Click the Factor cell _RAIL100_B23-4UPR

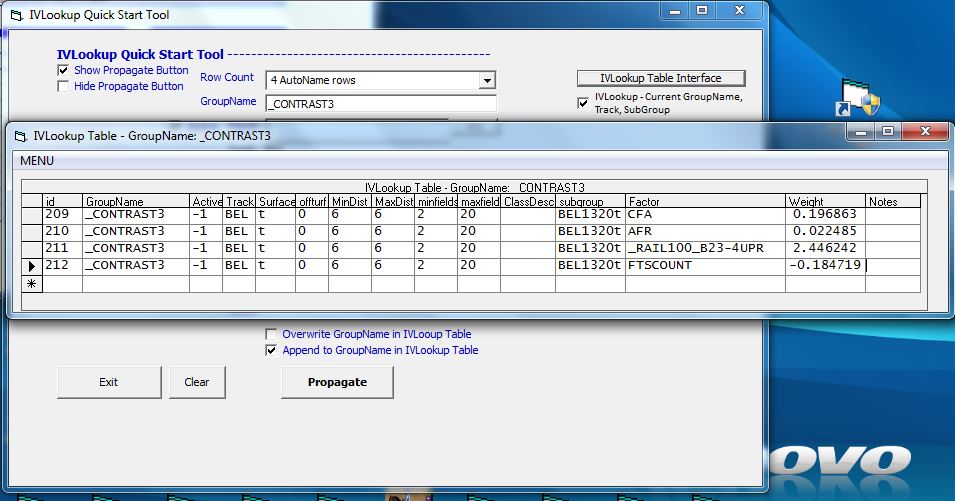[705, 249]
